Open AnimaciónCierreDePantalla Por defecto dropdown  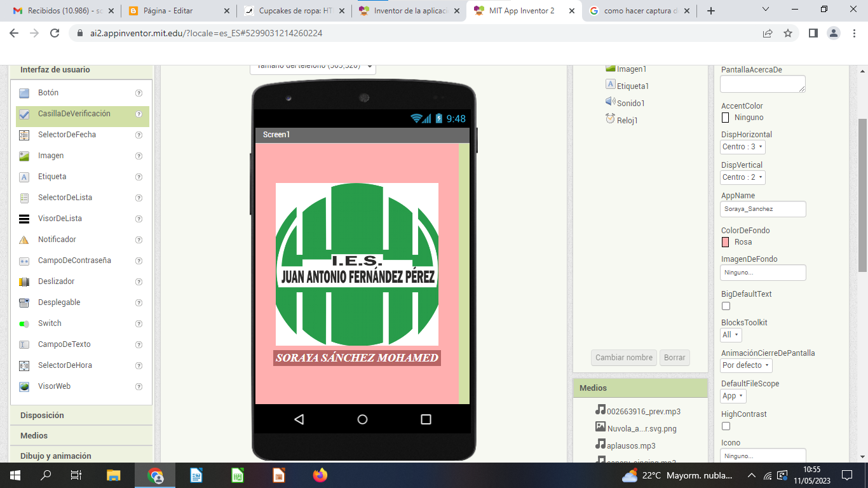click(747, 365)
